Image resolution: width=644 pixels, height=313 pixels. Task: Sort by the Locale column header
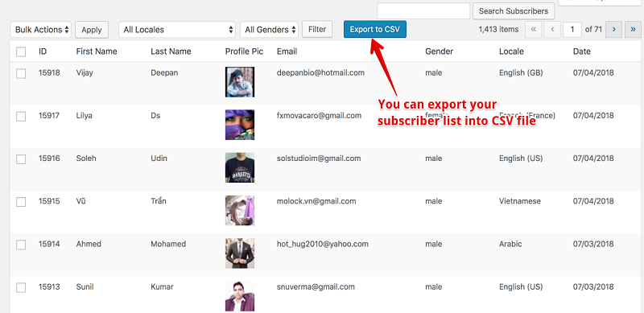point(511,51)
